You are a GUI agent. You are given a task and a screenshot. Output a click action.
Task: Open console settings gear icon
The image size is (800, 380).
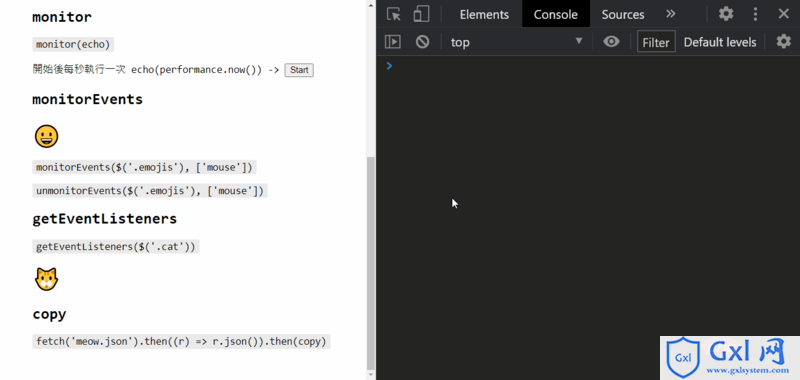(783, 42)
